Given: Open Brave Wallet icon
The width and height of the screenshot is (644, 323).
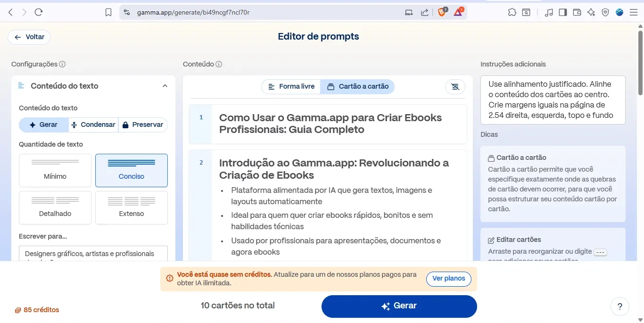Looking at the screenshot, I should [x=577, y=12].
